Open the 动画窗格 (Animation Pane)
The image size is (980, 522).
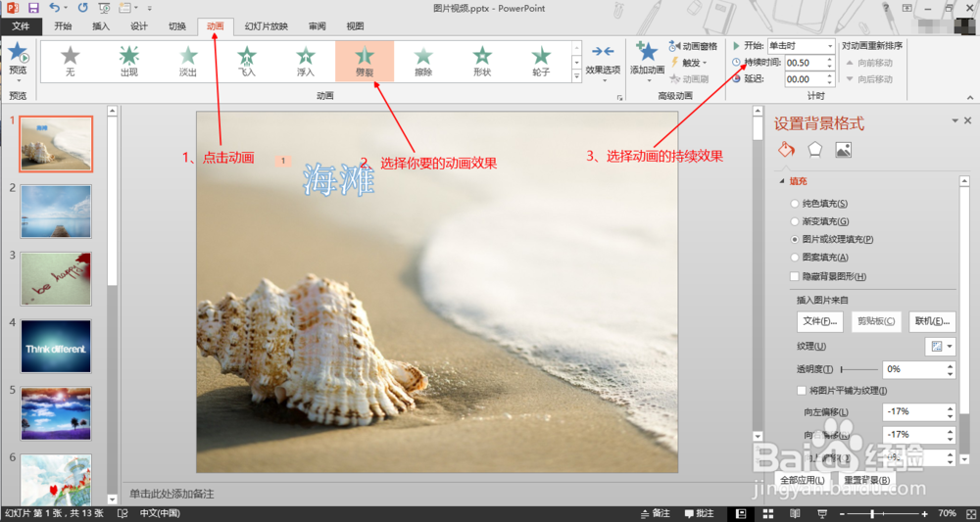(x=693, y=46)
